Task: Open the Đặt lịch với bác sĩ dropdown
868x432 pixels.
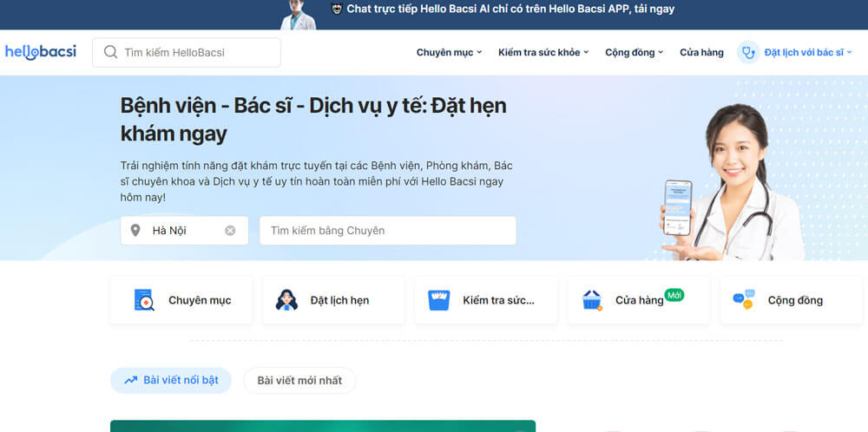Action: coord(795,53)
